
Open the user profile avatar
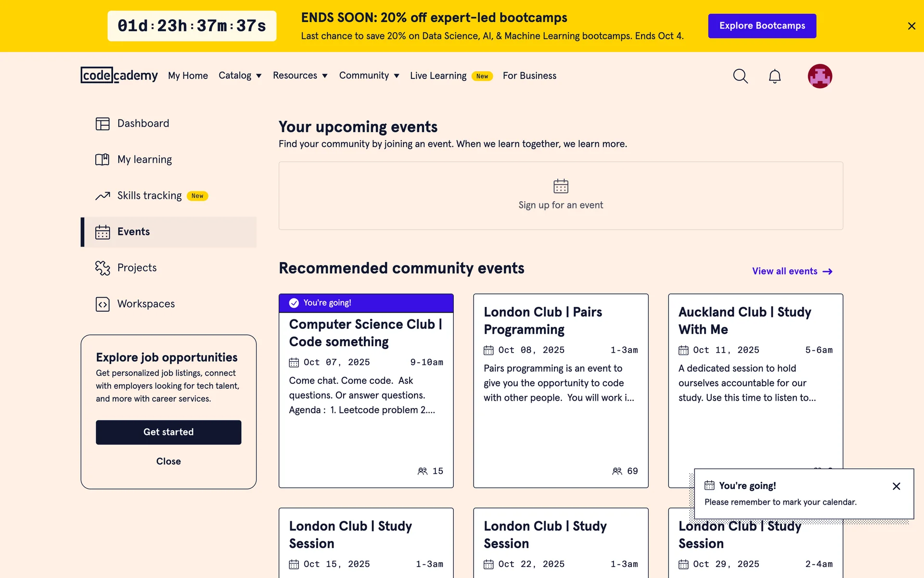point(820,76)
